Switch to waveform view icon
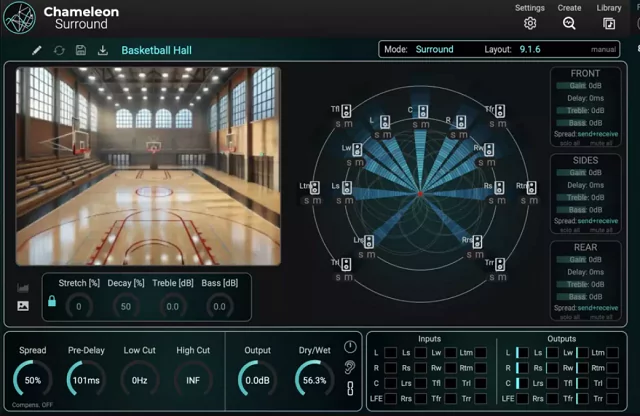 [x=23, y=288]
